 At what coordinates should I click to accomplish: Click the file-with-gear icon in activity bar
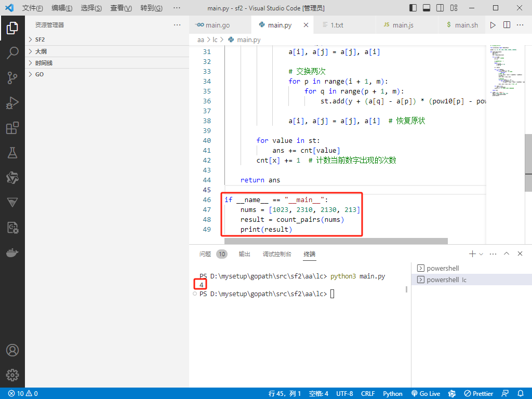[x=12, y=228]
